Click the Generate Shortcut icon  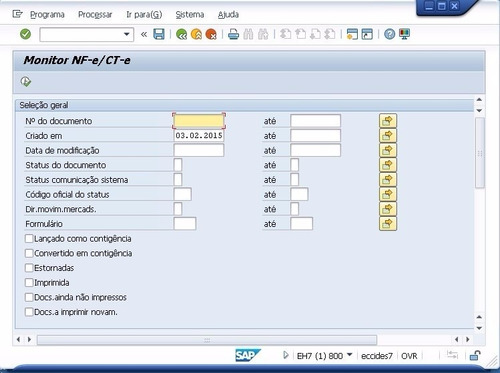point(367,34)
